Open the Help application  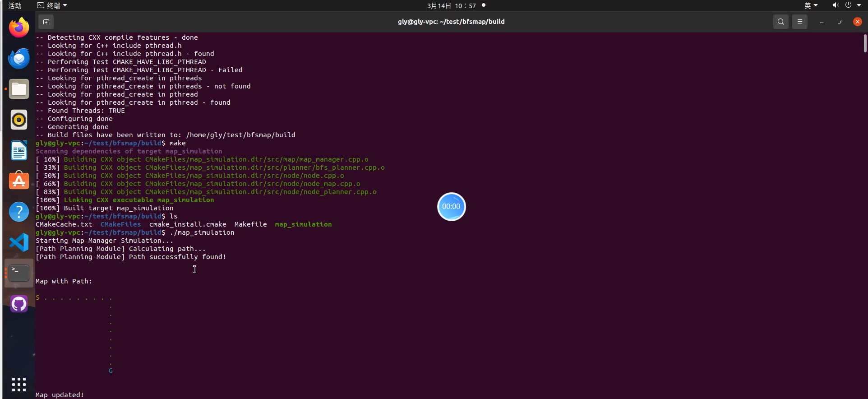pyautogui.click(x=19, y=212)
